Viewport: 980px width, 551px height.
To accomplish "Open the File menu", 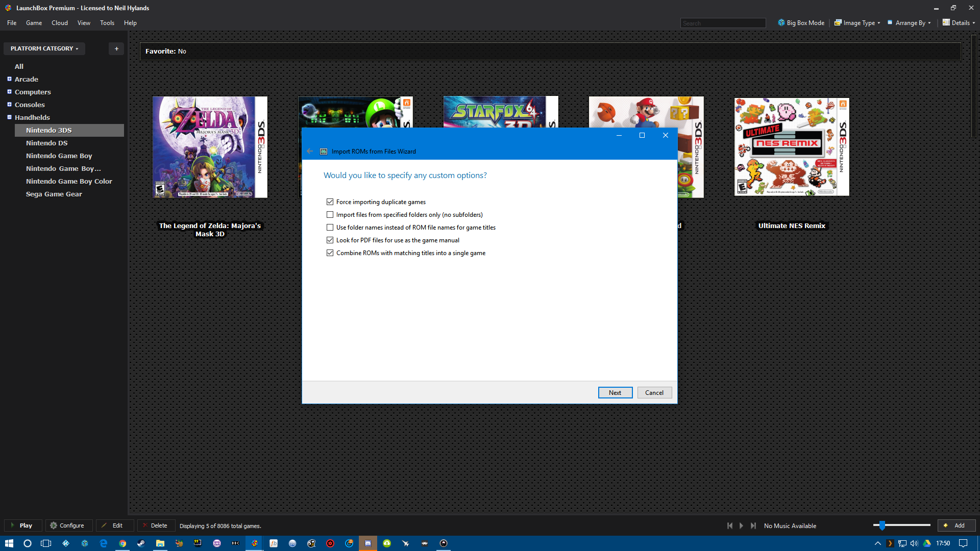I will click(12, 22).
